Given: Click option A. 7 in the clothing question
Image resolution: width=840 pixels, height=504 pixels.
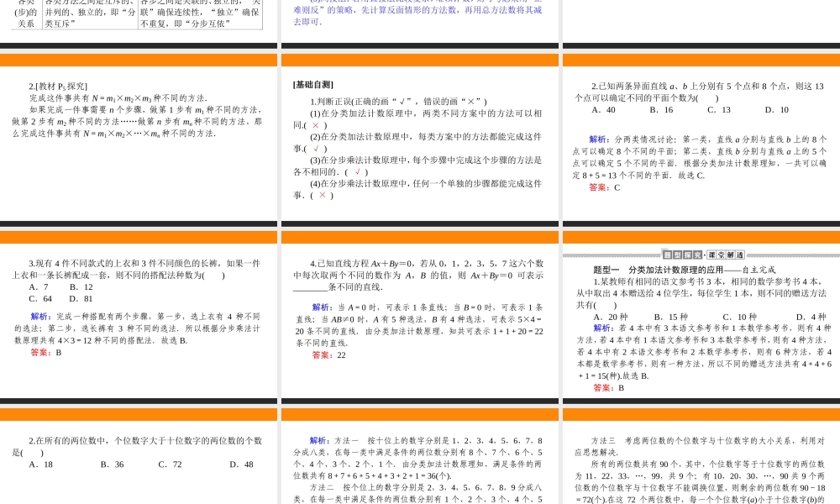Looking at the screenshot, I should 39,287.
